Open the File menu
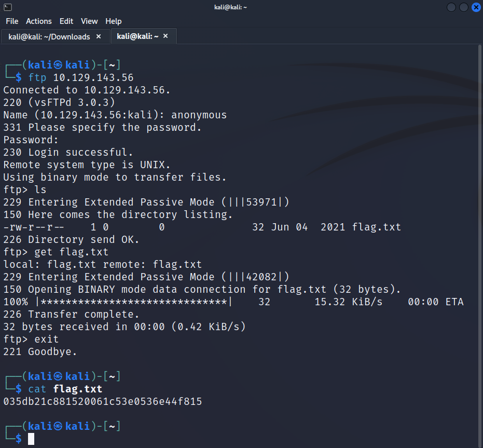Image resolution: width=483 pixels, height=448 pixels. pos(12,21)
